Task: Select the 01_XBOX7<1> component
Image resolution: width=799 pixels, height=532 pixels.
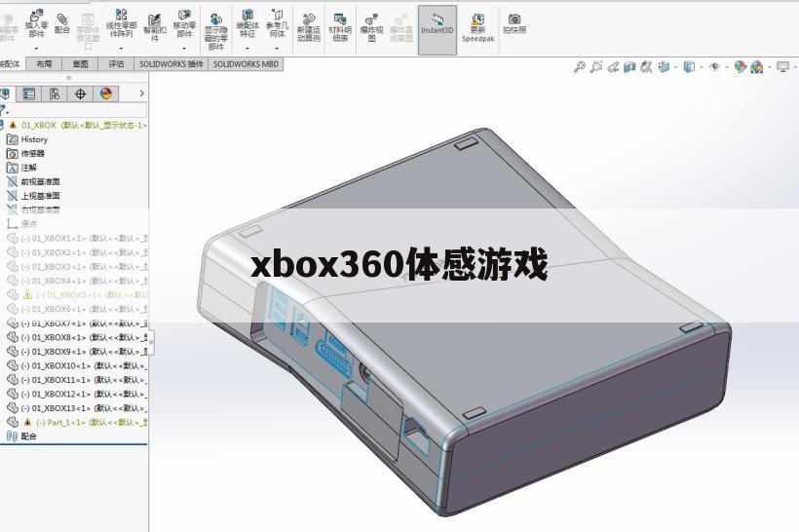Action: tap(77, 323)
